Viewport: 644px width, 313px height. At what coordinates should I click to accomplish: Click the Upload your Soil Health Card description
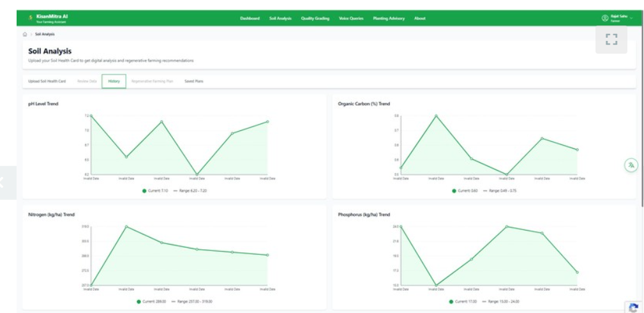click(x=111, y=61)
